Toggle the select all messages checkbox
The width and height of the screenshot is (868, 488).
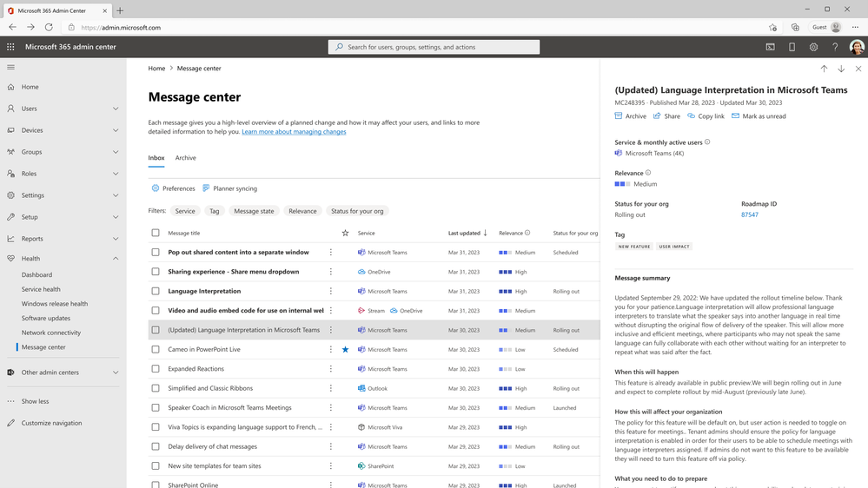tap(156, 233)
